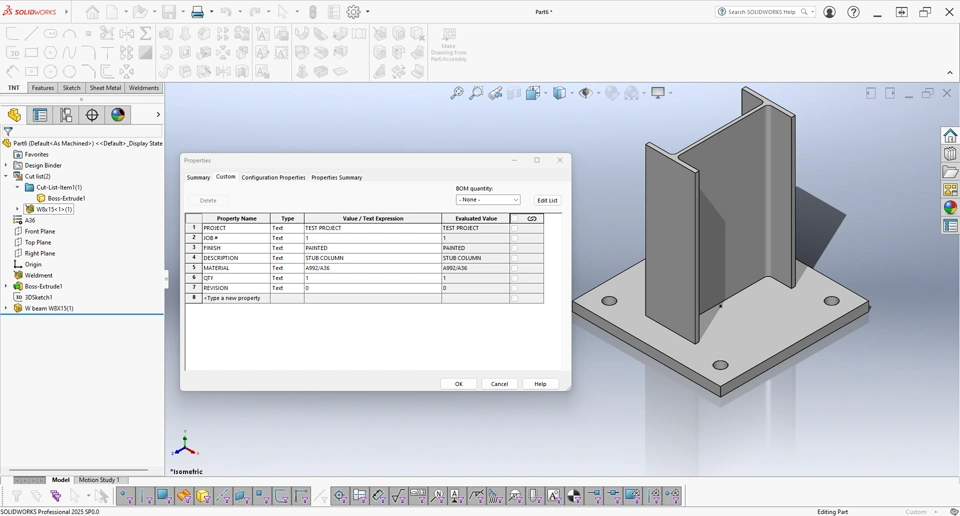Click the Zoom to Fit magnifier icon

pyautogui.click(x=457, y=93)
